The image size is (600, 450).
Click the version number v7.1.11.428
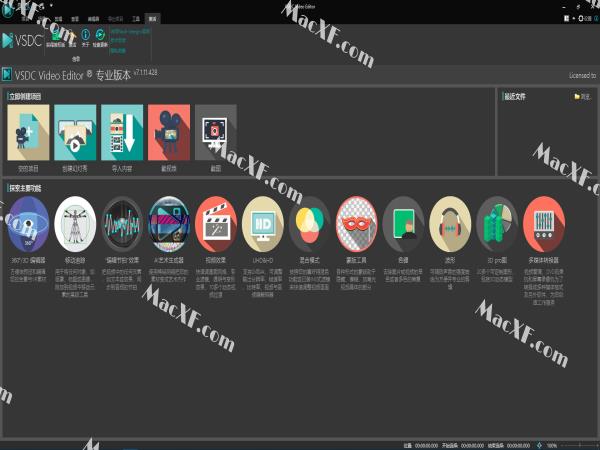click(x=145, y=72)
